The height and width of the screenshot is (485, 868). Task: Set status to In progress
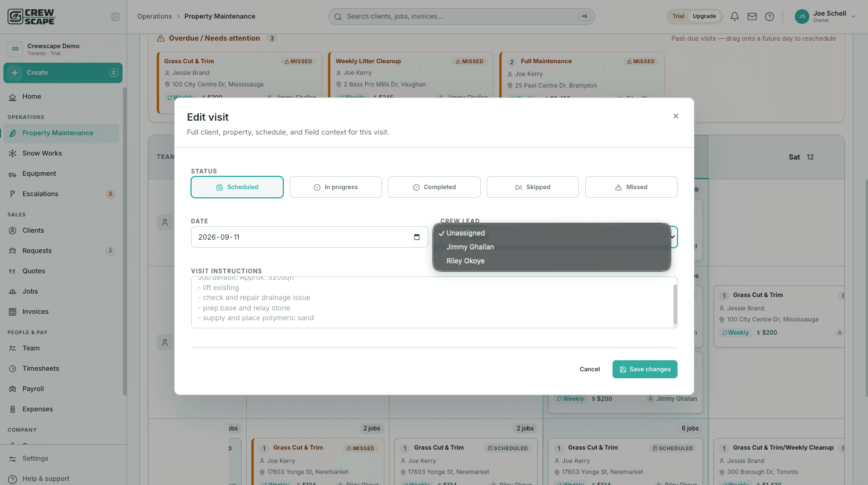point(336,187)
